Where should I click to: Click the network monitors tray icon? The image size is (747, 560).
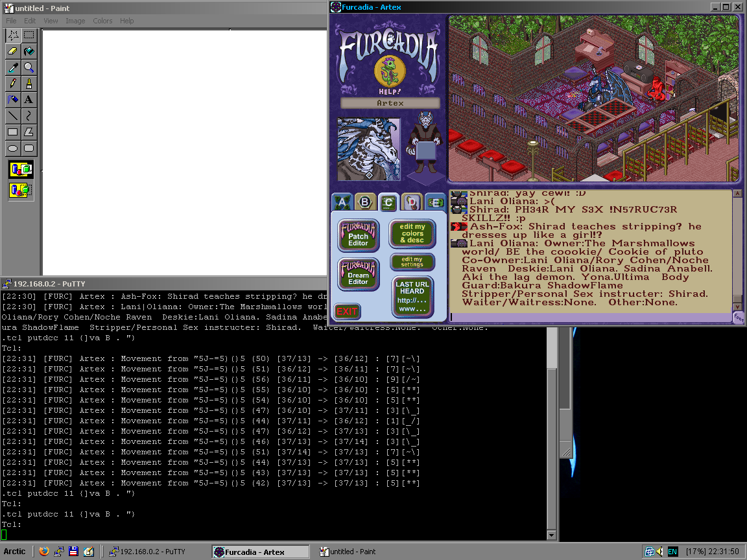[649, 552]
